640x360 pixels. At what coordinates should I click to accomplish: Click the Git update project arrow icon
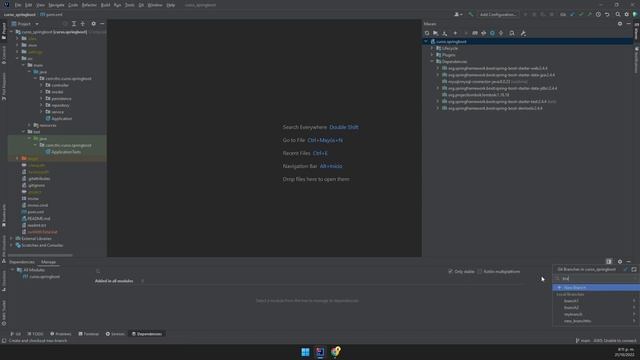point(572,14)
